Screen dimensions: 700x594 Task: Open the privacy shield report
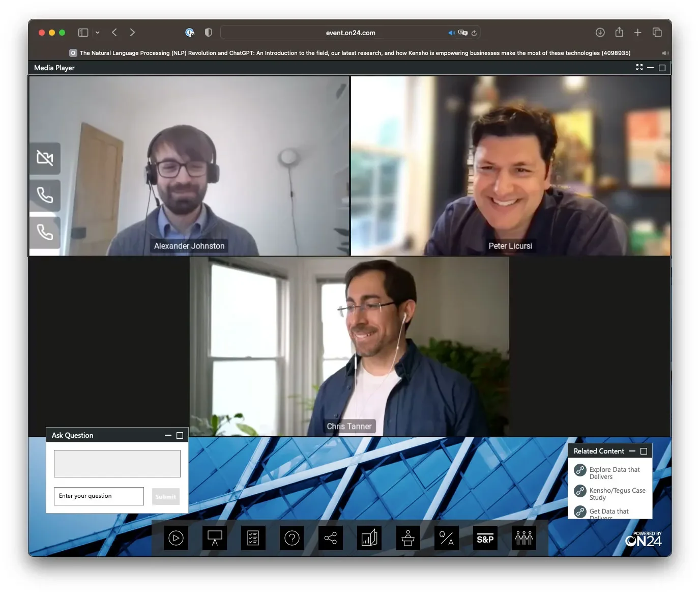[x=208, y=33]
